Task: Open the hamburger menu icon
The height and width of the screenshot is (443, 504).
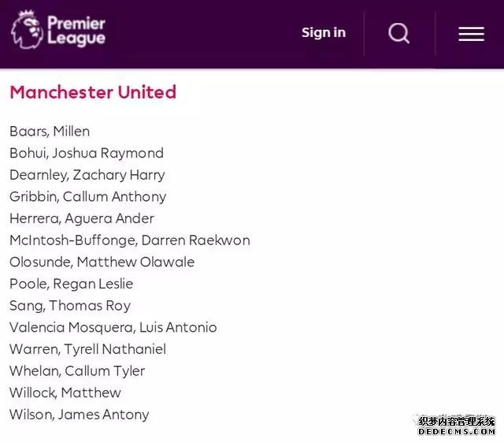Action: [471, 34]
